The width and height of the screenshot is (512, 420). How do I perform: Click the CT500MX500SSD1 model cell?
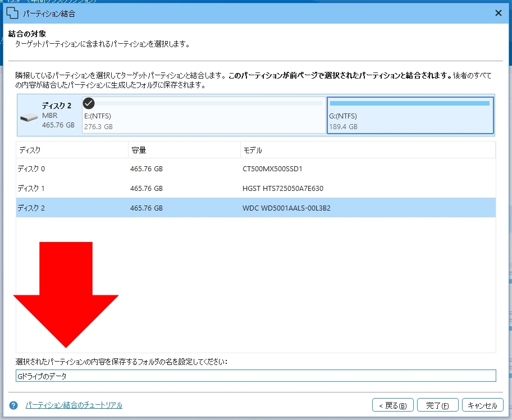[272, 169]
